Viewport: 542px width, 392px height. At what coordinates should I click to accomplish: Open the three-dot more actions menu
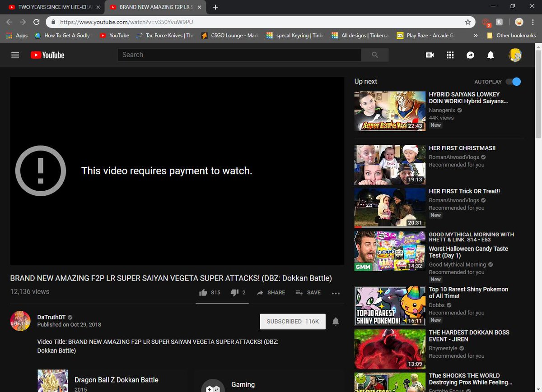click(x=336, y=293)
